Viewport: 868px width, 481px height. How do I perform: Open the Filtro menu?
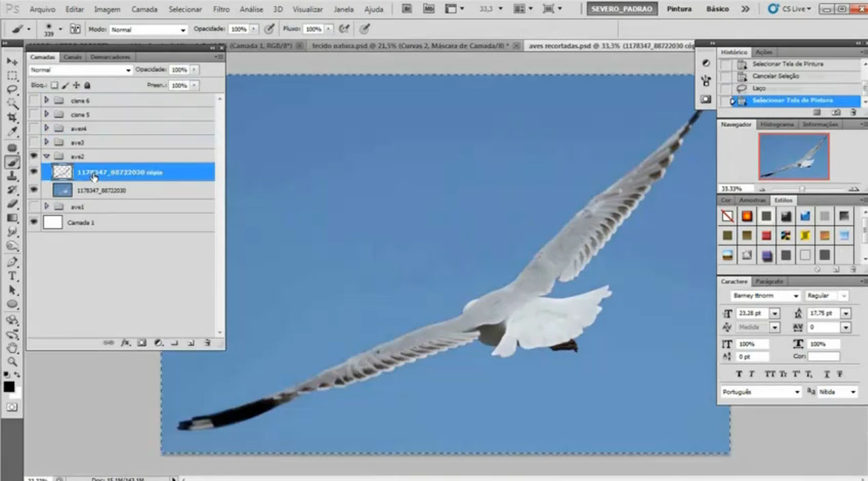[x=221, y=10]
